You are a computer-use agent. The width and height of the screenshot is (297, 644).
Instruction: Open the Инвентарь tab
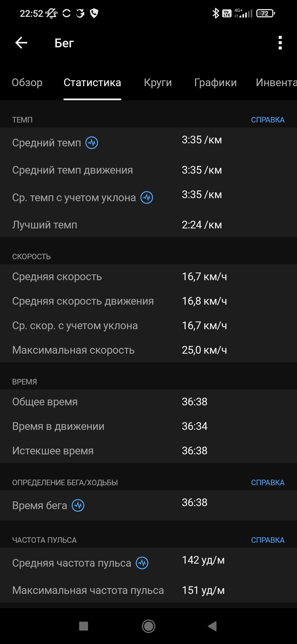coord(276,83)
